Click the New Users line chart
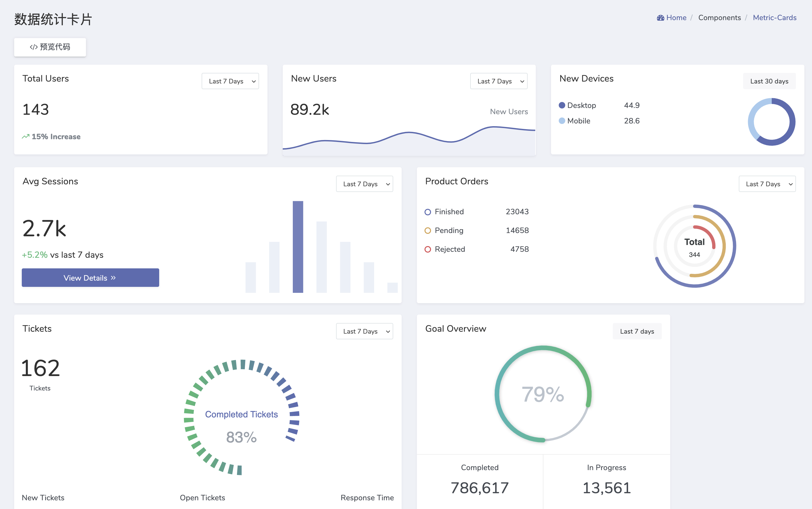Image resolution: width=812 pixels, height=509 pixels. coord(409,141)
